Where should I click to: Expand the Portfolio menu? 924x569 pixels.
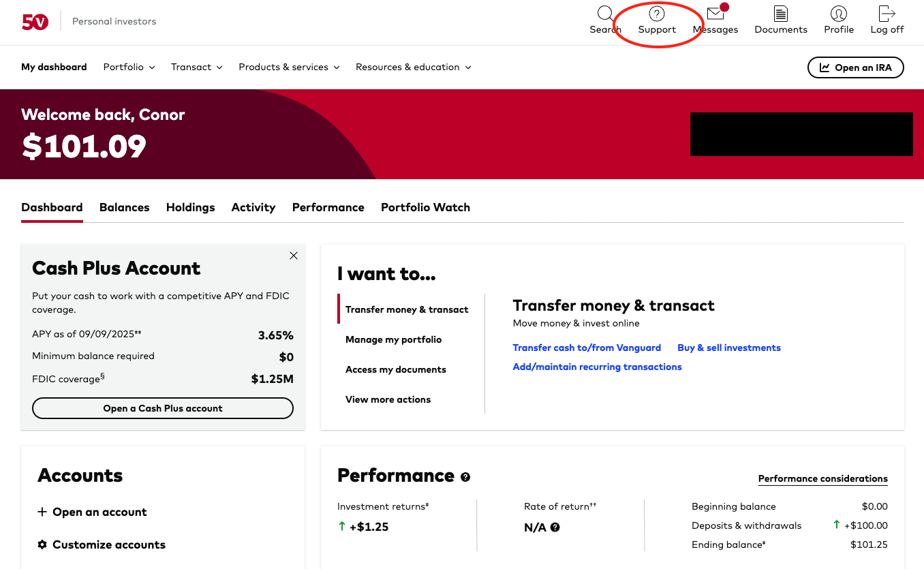[129, 67]
